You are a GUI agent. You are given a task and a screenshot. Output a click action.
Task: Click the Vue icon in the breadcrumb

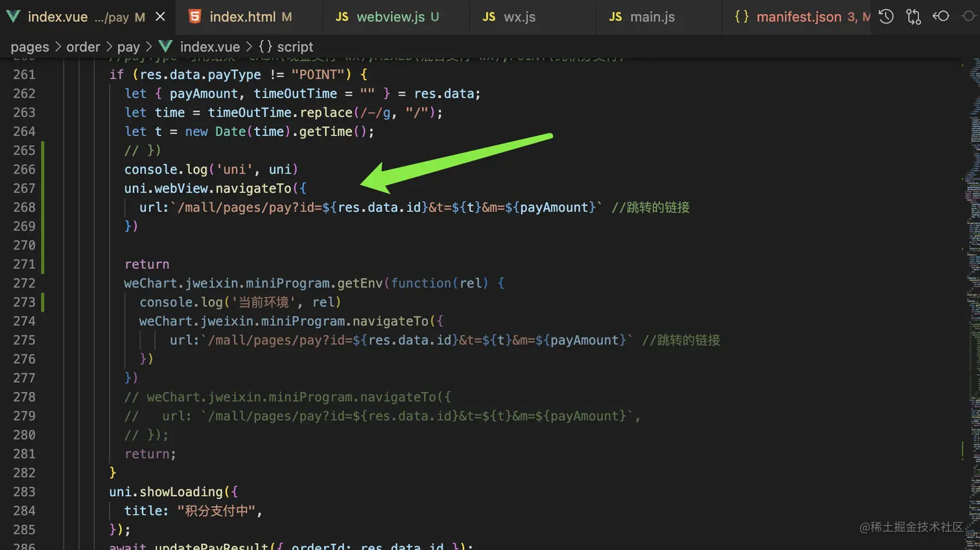pyautogui.click(x=165, y=47)
